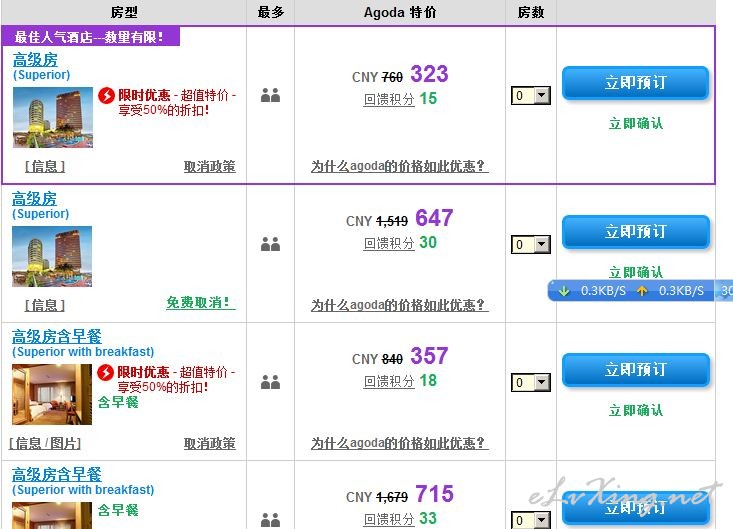
Task: Click 含早餐 label in CNY 357 row
Action: click(x=118, y=402)
